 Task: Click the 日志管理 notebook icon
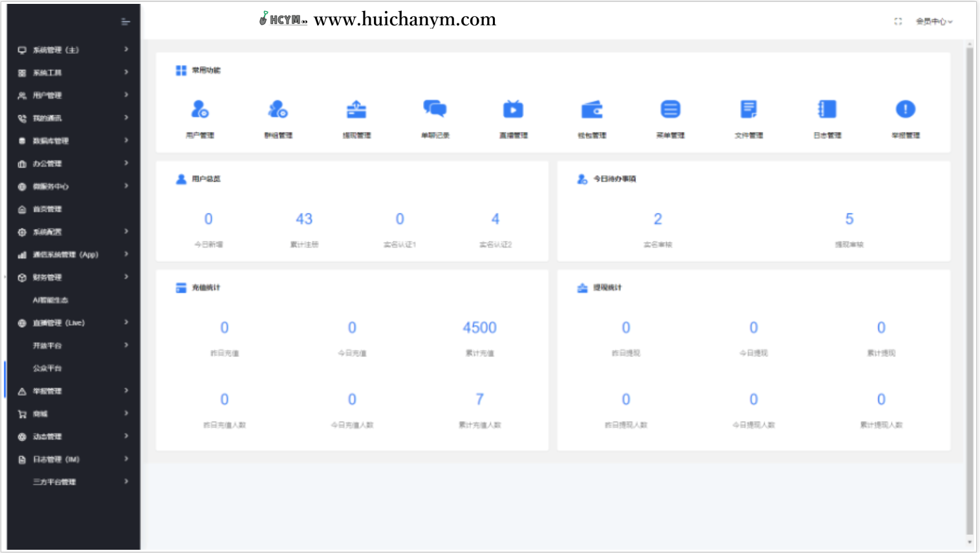click(827, 110)
